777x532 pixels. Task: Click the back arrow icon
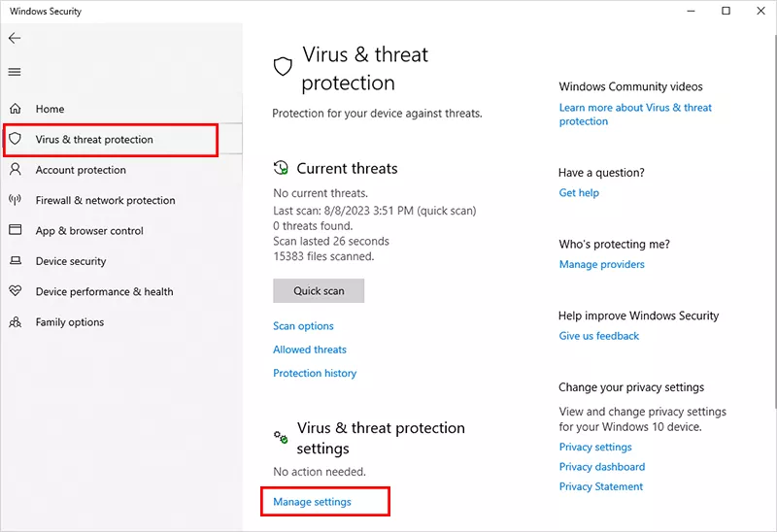pos(15,38)
